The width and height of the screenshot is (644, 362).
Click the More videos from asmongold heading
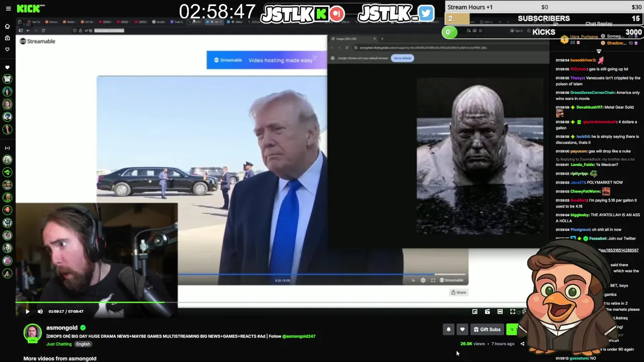point(60,358)
